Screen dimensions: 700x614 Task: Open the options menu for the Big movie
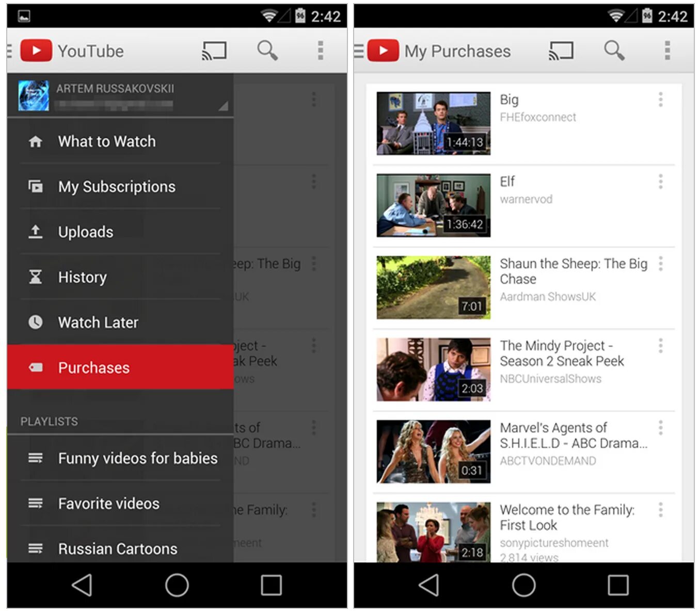[660, 100]
